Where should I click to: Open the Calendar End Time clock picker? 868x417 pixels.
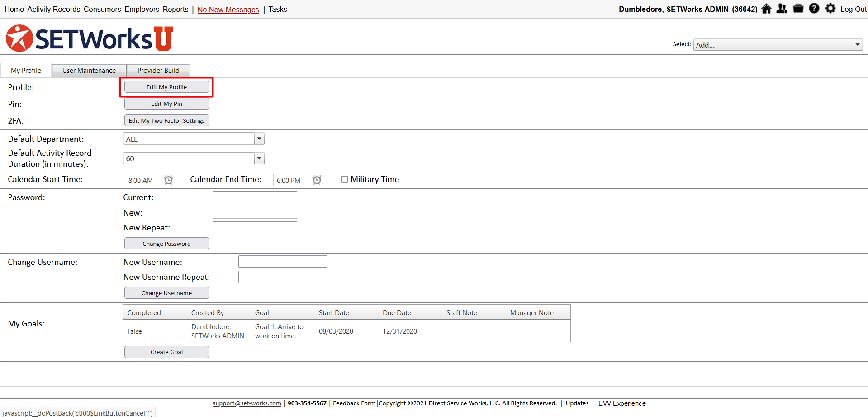point(317,180)
